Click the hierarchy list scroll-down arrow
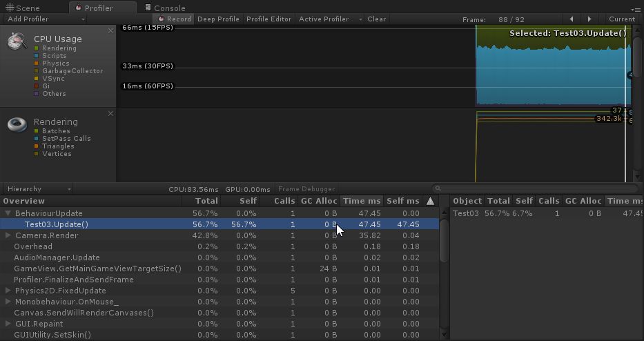 444,335
